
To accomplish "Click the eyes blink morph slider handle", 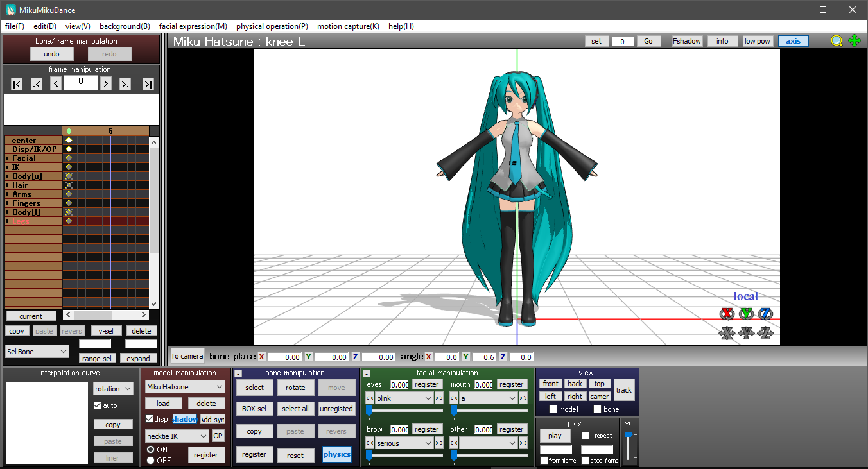I will pyautogui.click(x=369, y=410).
